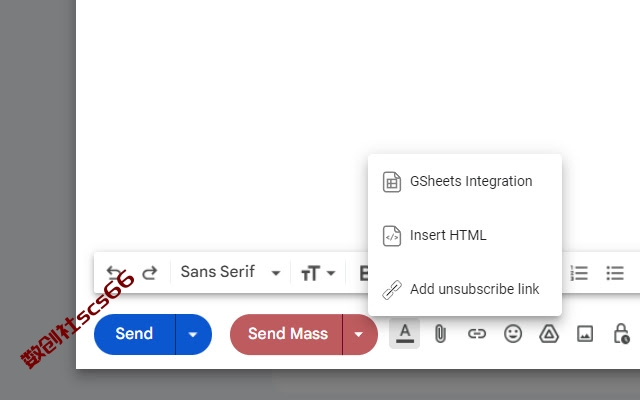Insert a link using the chain icon

(x=476, y=334)
